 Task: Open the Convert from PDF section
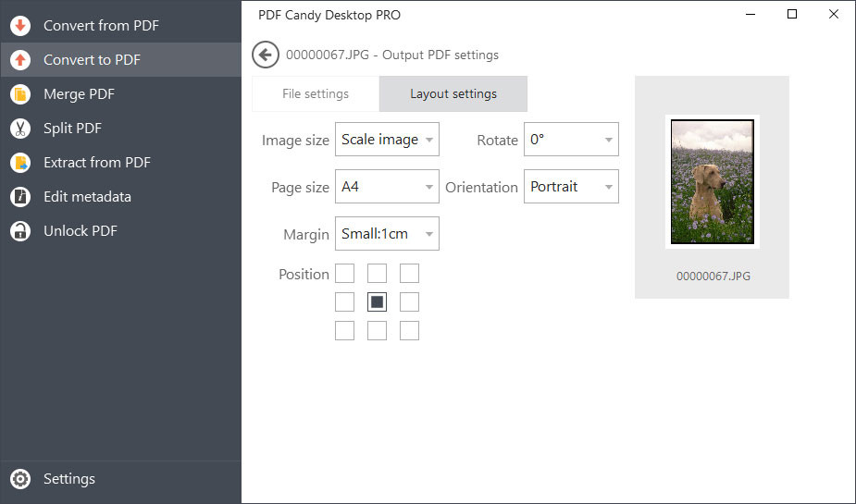click(x=120, y=26)
